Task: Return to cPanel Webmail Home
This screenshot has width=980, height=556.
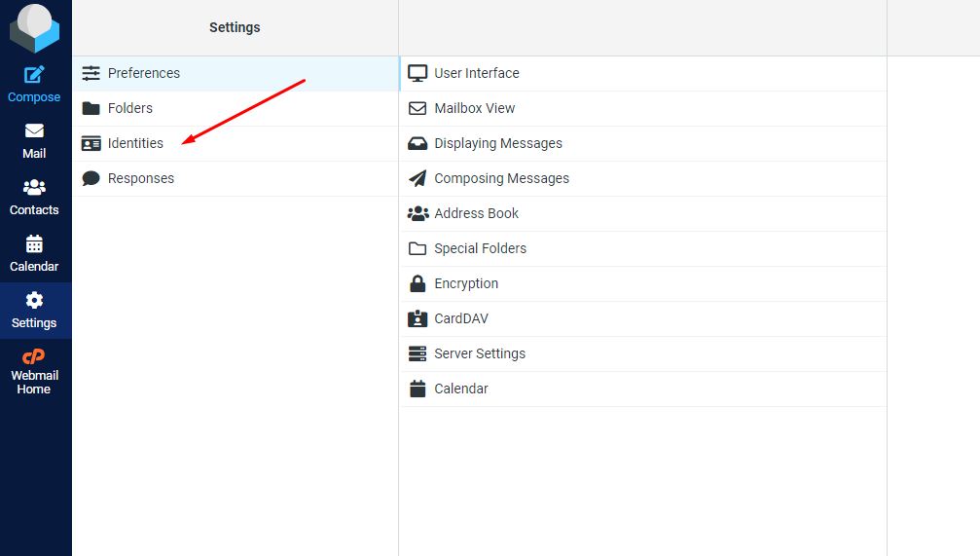Action: tap(34, 372)
